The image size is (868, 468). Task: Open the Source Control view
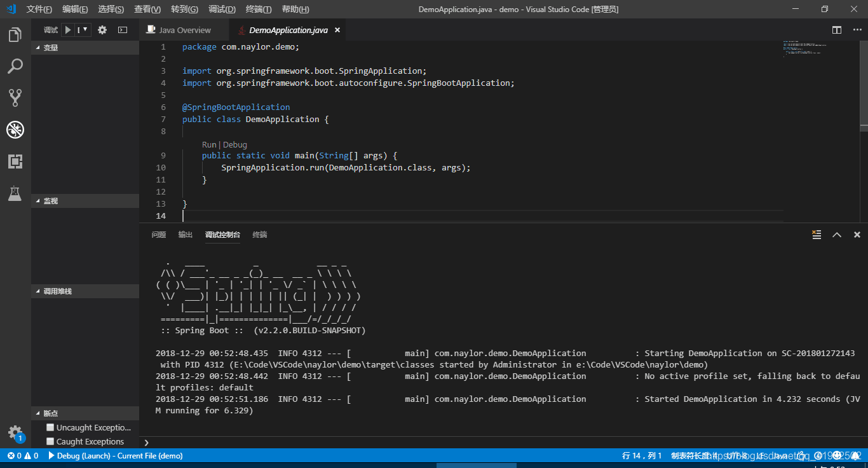point(15,97)
